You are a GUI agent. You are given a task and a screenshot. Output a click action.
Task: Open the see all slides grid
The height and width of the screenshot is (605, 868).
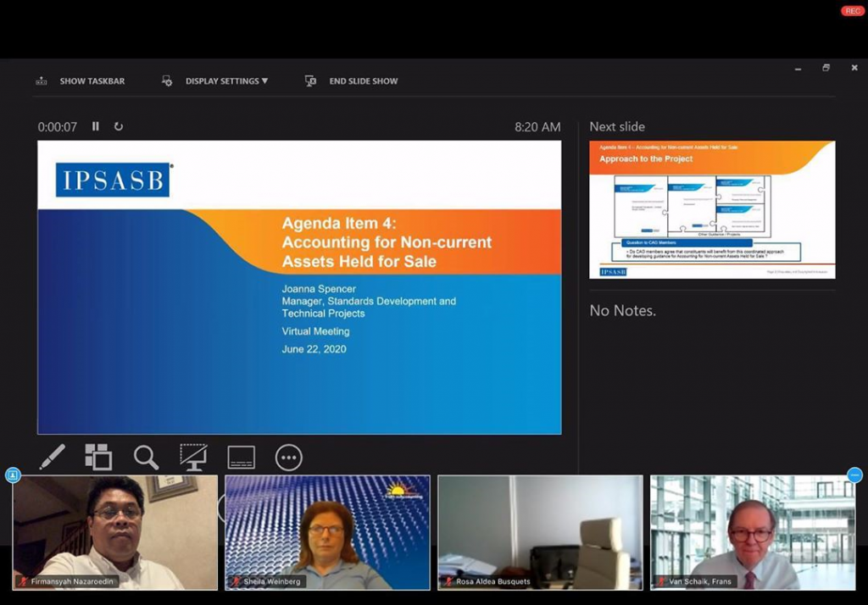click(x=98, y=458)
